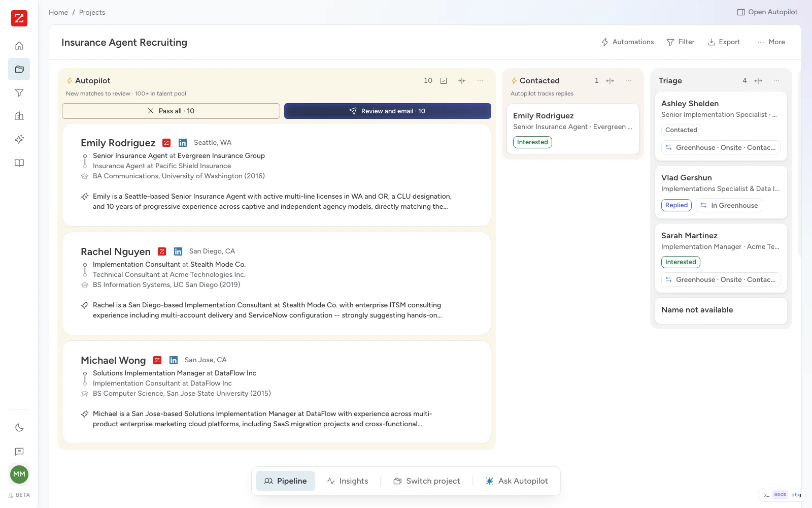
Task: Open Emily Rodriguez's LinkedIn profile icon
Action: click(183, 143)
